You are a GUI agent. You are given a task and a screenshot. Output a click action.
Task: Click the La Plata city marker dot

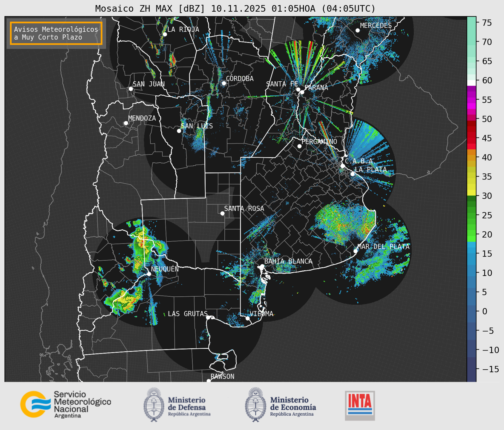(353, 174)
